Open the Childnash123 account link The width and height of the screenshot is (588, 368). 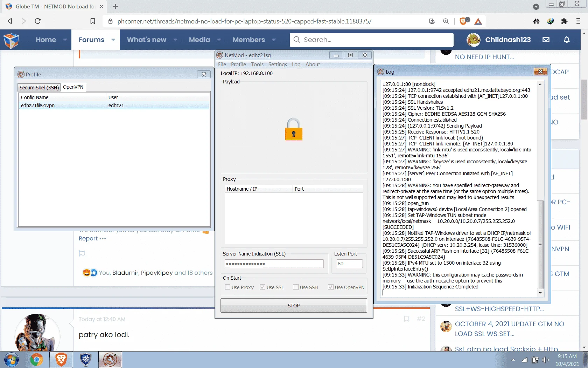pyautogui.click(x=508, y=40)
